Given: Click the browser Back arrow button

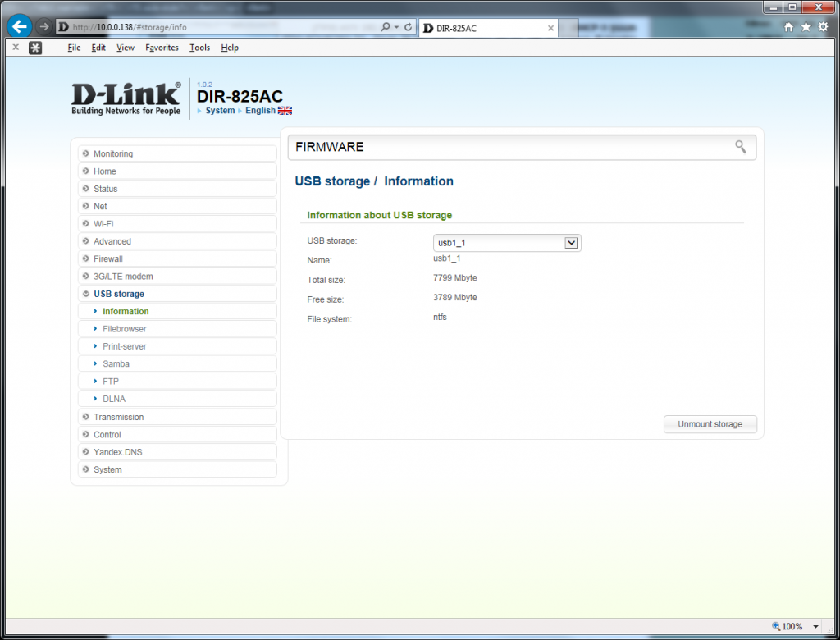Looking at the screenshot, I should tap(20, 26).
